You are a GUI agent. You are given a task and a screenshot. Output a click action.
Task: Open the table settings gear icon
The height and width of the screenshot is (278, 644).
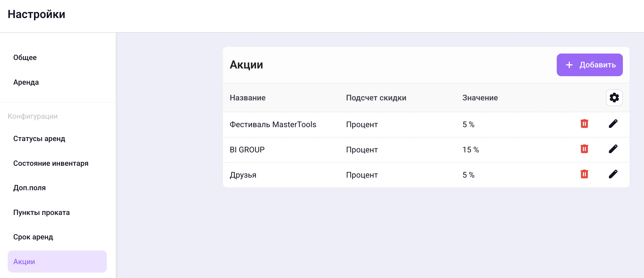pyautogui.click(x=614, y=98)
